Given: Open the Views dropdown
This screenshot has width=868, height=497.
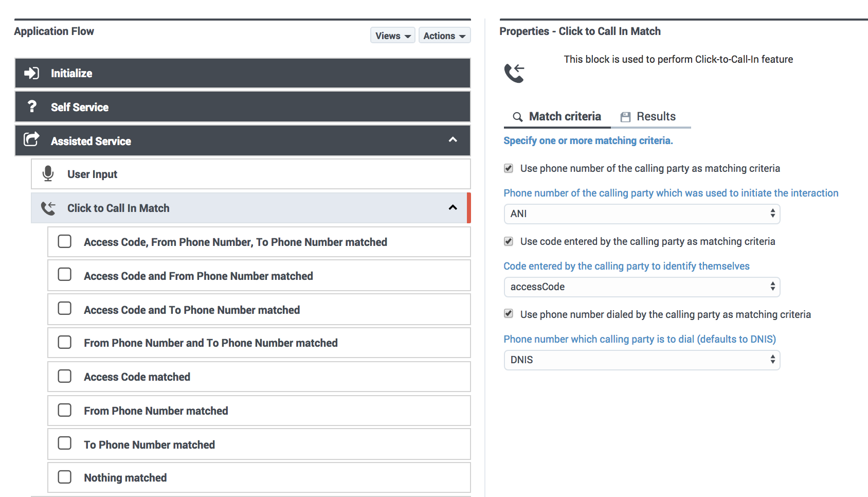Looking at the screenshot, I should (x=393, y=35).
